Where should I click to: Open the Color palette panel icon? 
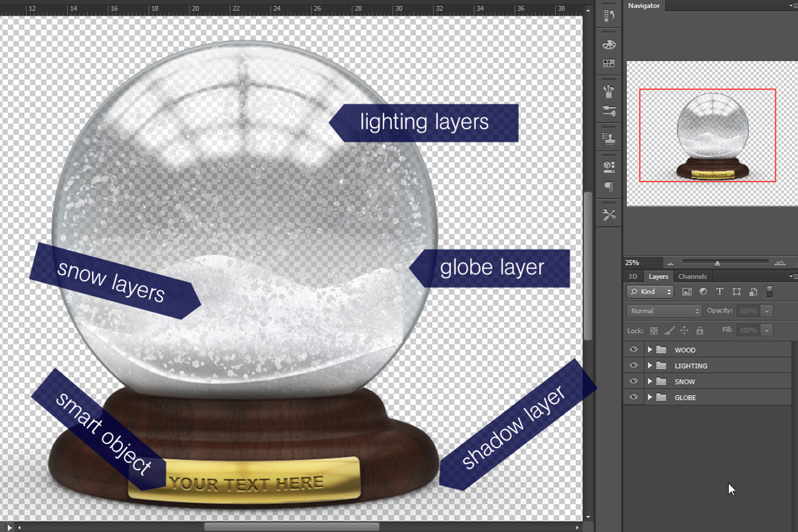608,45
